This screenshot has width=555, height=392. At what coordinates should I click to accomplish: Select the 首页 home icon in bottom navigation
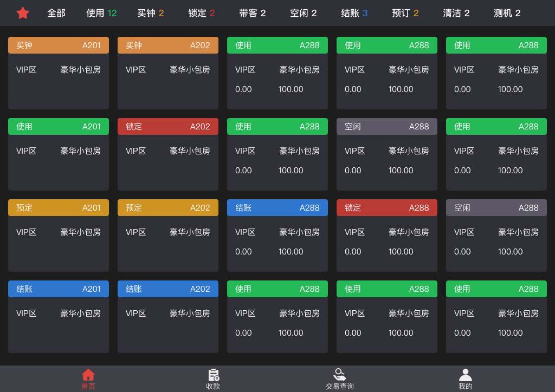pyautogui.click(x=88, y=378)
